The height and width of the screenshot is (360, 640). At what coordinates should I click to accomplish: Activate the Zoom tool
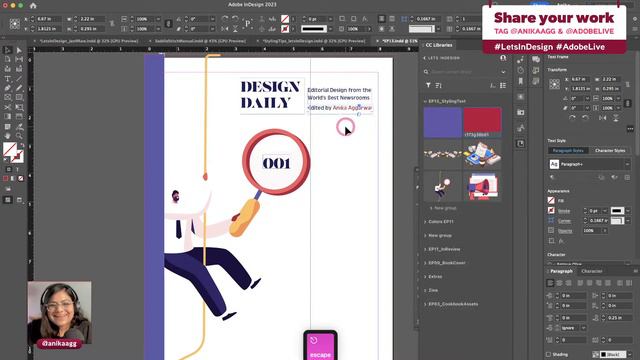[x=19, y=136]
